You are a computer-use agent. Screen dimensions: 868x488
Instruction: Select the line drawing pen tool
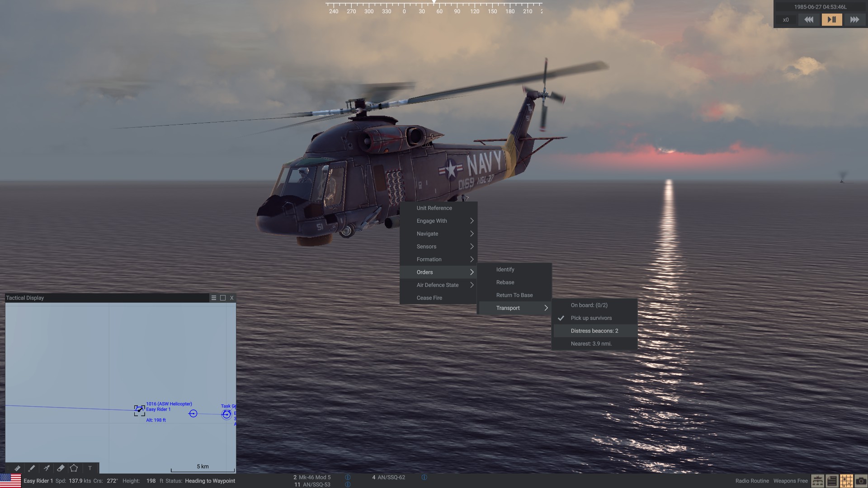pyautogui.click(x=32, y=468)
